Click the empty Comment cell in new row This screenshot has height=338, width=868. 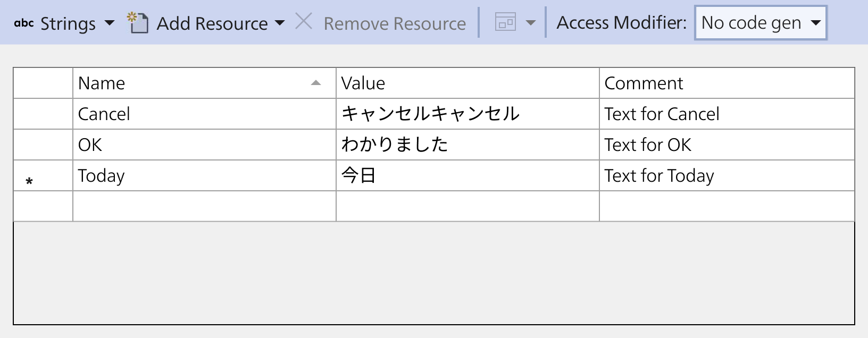pos(727,206)
